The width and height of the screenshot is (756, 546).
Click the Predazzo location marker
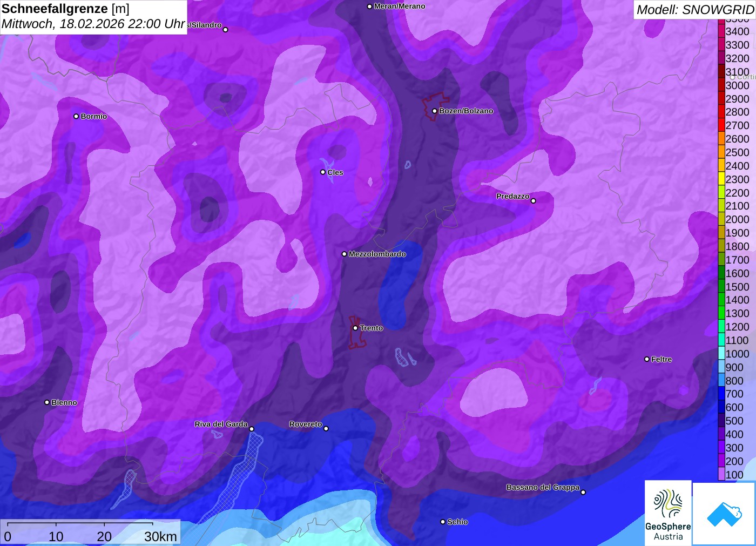(534, 201)
